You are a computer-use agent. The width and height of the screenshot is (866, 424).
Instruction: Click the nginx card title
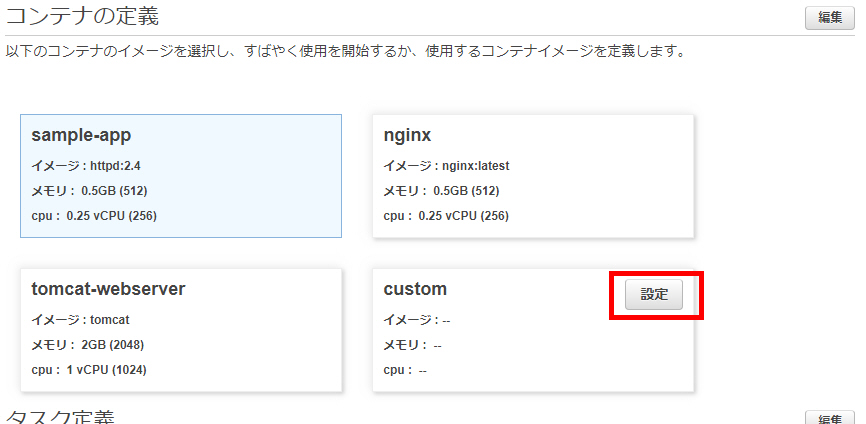point(407,135)
